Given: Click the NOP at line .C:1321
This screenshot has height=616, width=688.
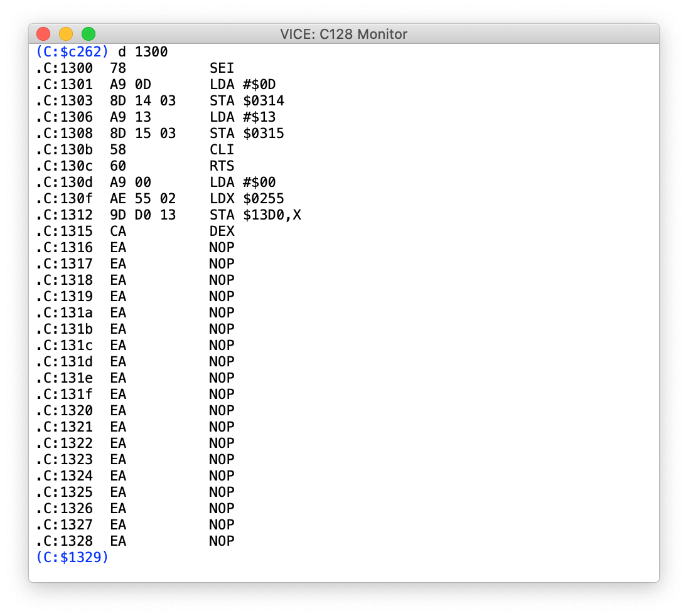Looking at the screenshot, I should pos(222,427).
